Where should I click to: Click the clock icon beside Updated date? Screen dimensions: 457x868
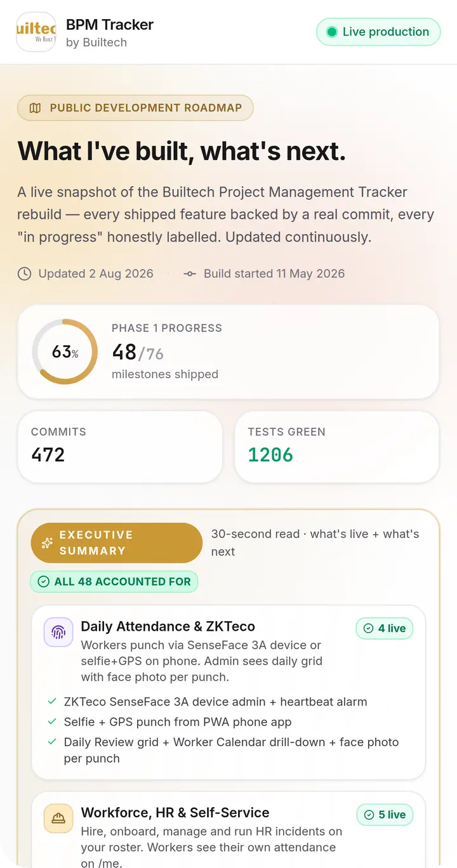tap(24, 274)
